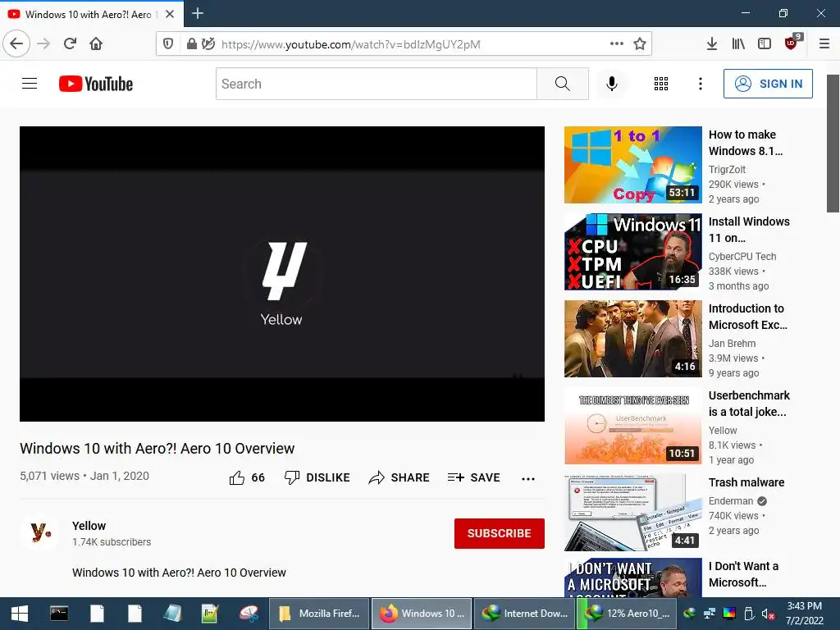This screenshot has height=630, width=840.
Task: Start voice search with the microphone
Action: coord(612,84)
